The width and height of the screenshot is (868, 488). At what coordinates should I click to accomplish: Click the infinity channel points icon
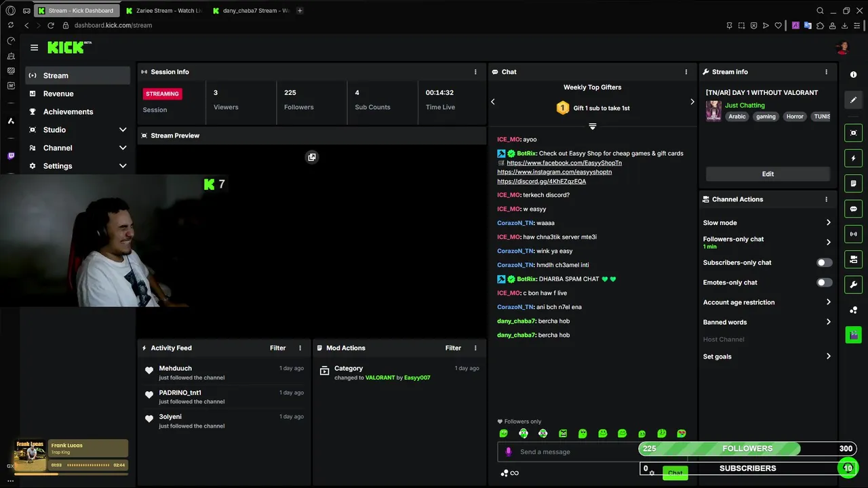click(x=515, y=473)
